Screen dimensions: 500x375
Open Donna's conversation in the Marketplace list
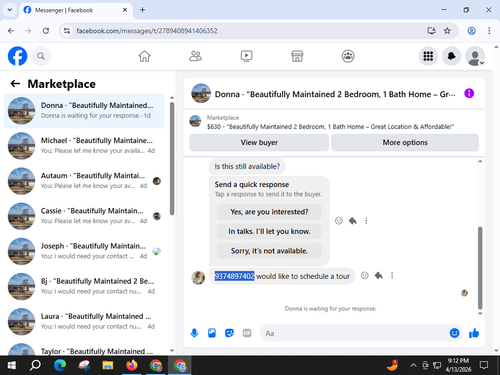tap(84, 111)
